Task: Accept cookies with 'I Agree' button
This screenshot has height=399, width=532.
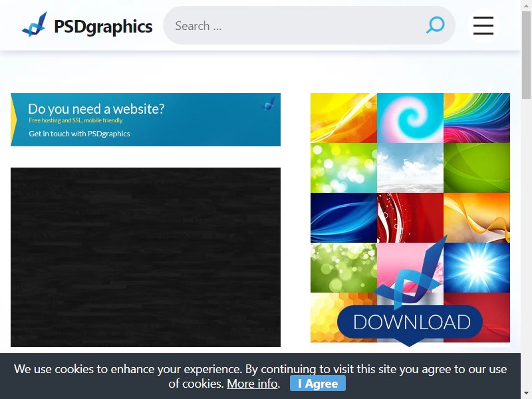Action: [x=318, y=384]
